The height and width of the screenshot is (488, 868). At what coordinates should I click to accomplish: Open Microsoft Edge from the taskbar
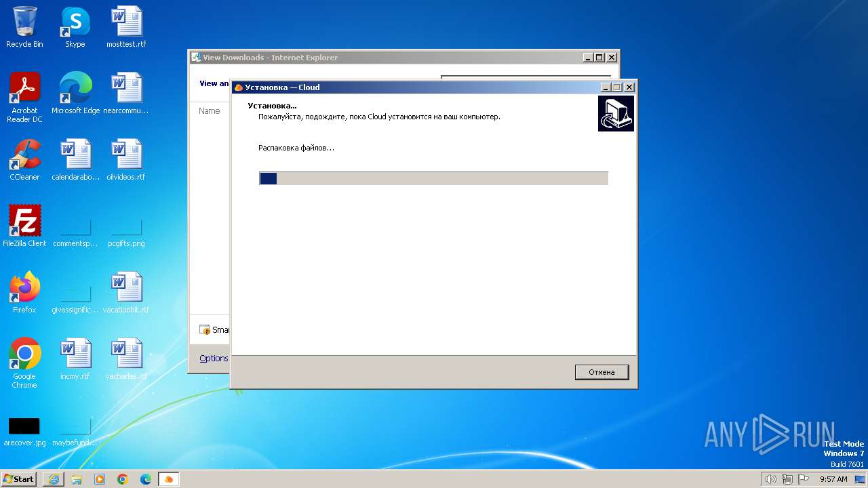(x=146, y=479)
